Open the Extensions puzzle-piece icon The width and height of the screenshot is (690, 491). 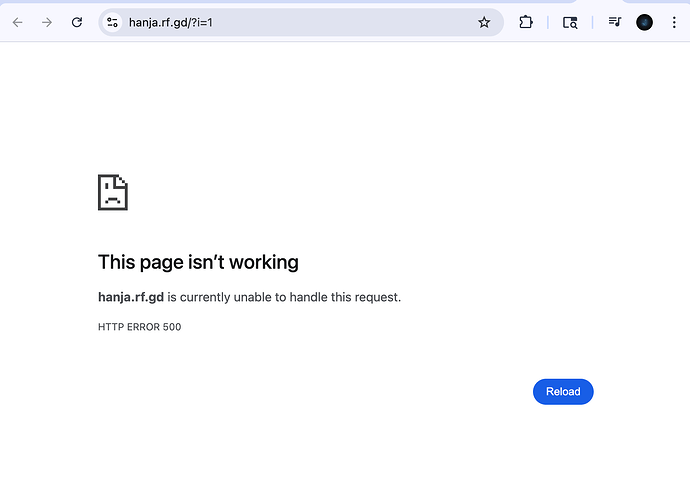pyautogui.click(x=526, y=22)
